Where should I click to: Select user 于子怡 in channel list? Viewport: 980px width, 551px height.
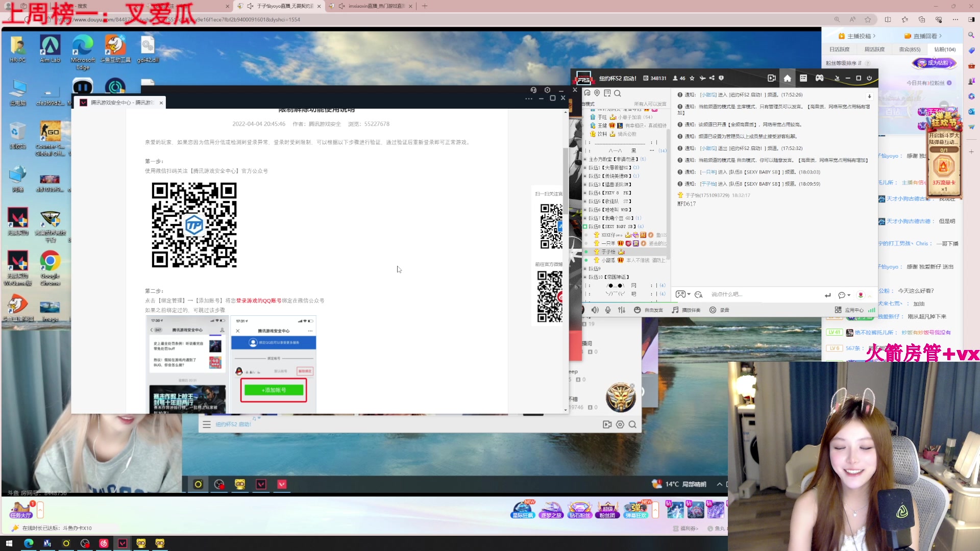(608, 252)
